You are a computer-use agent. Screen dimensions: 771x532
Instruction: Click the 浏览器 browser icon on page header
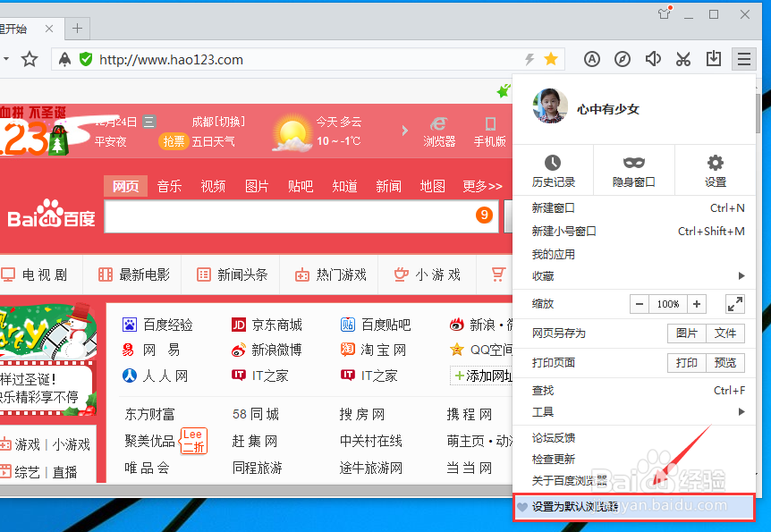click(x=439, y=124)
